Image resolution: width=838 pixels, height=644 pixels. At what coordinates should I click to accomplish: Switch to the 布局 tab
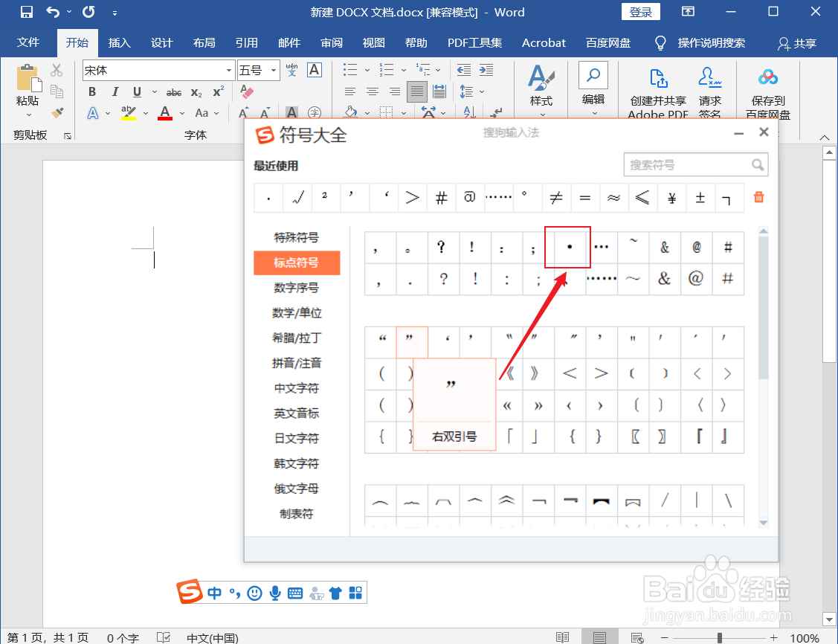coord(204,42)
